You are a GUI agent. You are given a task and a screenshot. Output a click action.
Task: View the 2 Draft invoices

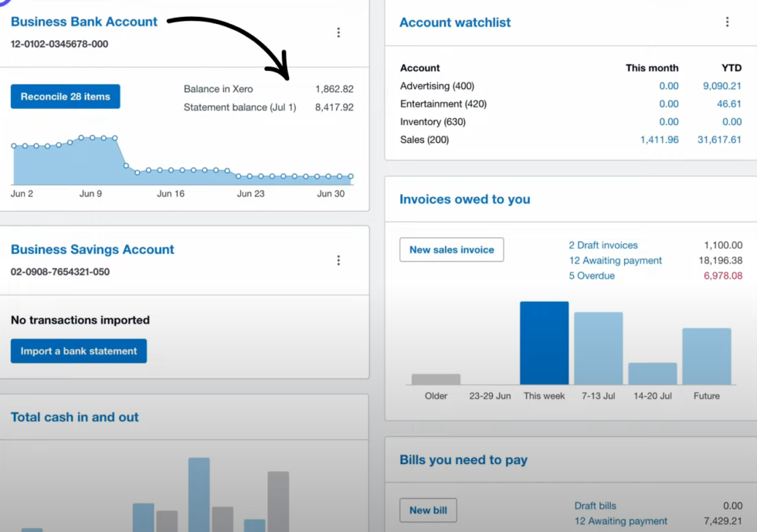604,245
